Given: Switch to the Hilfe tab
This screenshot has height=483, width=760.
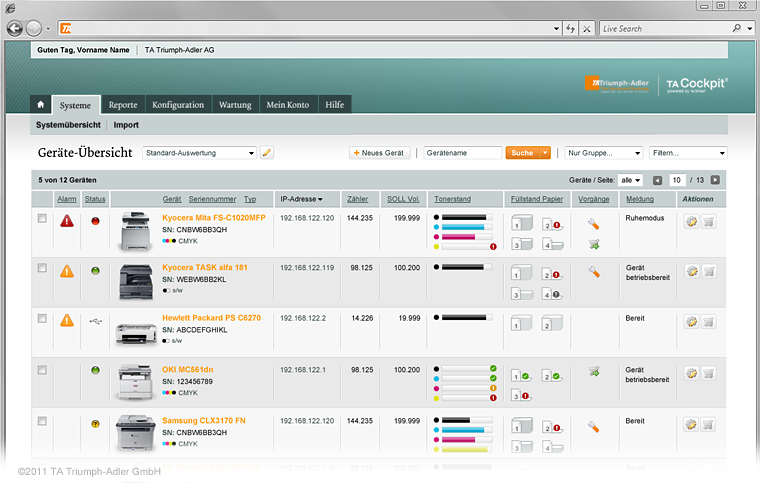Looking at the screenshot, I should pyautogui.click(x=334, y=105).
